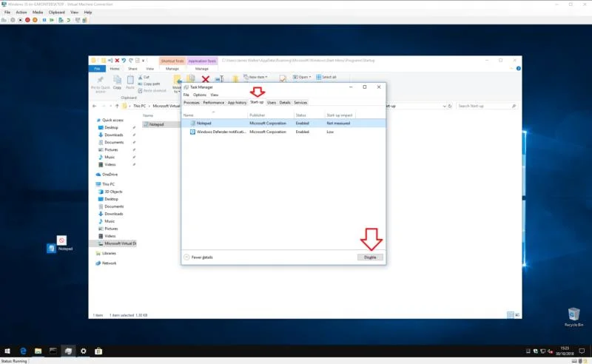Image resolution: width=592 pixels, height=364 pixels.
Task: Collapse Task Manager with Fewer details
Action: [x=198, y=257]
